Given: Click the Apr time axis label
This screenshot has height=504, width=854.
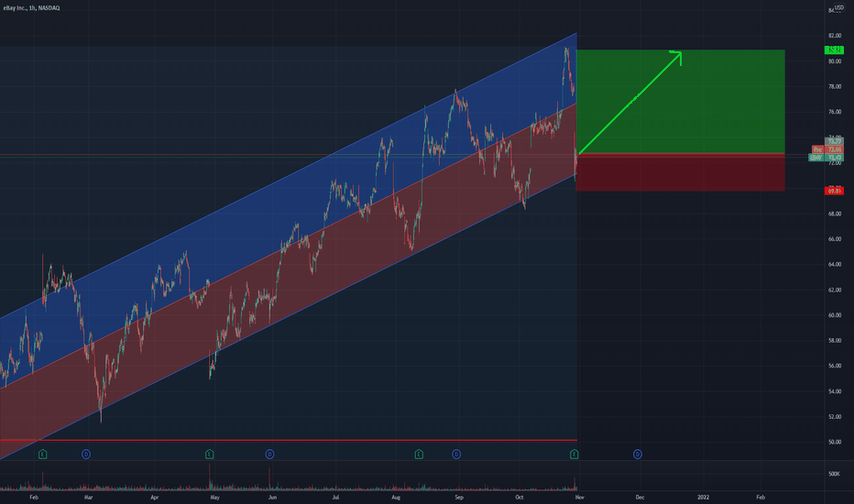Looking at the screenshot, I should 155,497.
